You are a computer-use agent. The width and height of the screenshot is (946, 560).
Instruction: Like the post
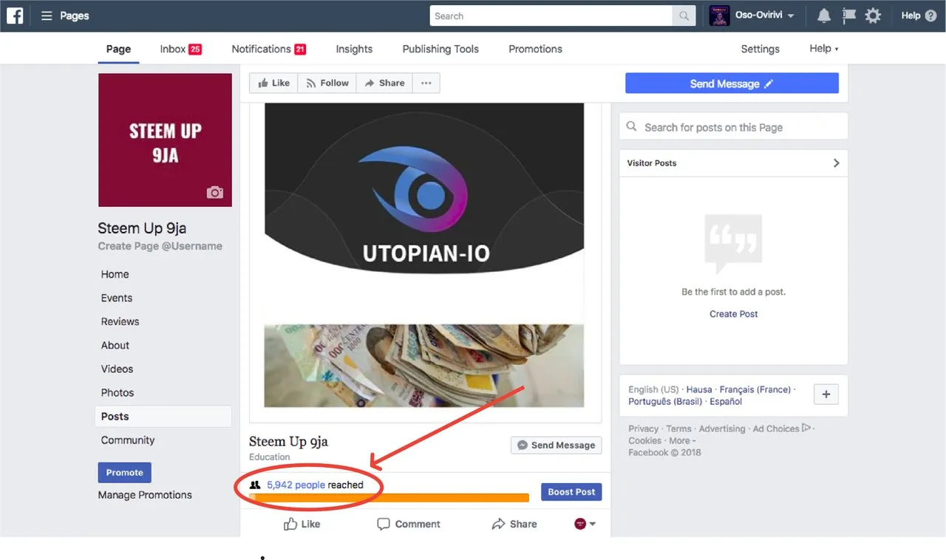(302, 524)
